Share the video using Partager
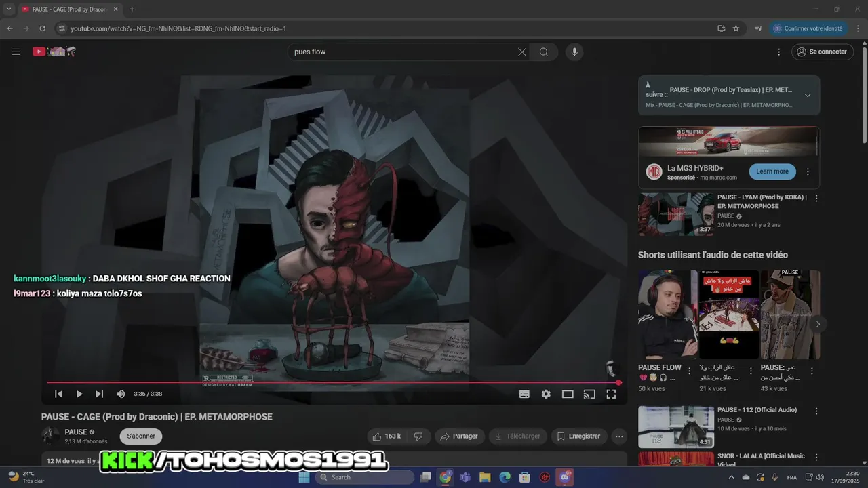 pyautogui.click(x=460, y=436)
